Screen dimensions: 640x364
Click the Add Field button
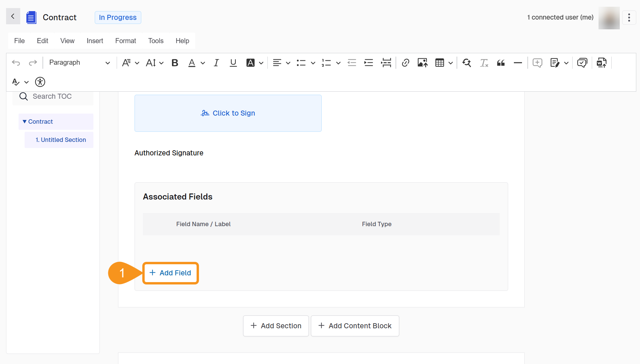point(171,273)
